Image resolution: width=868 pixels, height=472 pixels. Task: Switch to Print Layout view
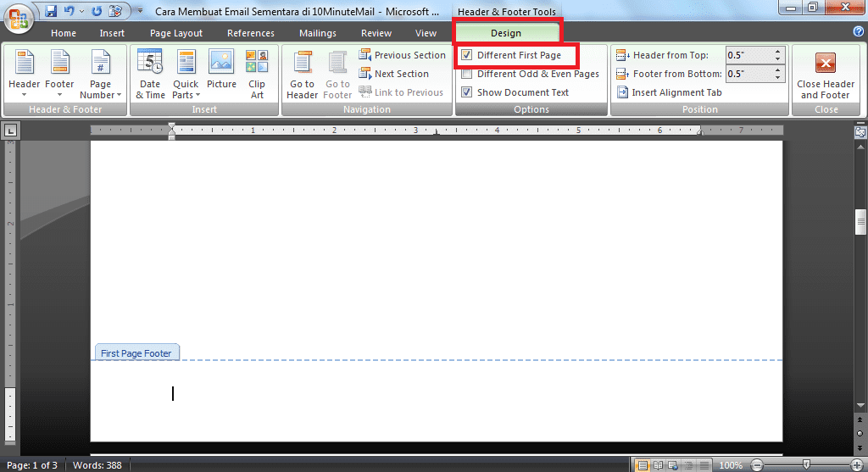tap(643, 465)
